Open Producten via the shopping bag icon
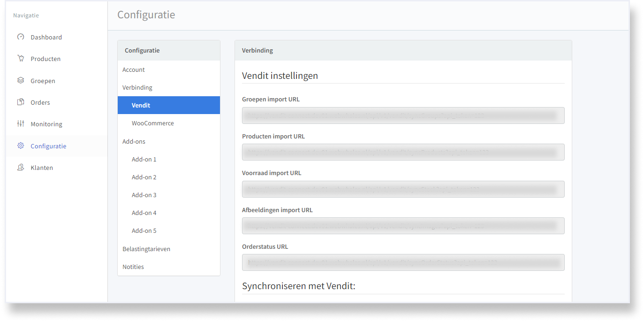644x322 pixels. point(20,58)
